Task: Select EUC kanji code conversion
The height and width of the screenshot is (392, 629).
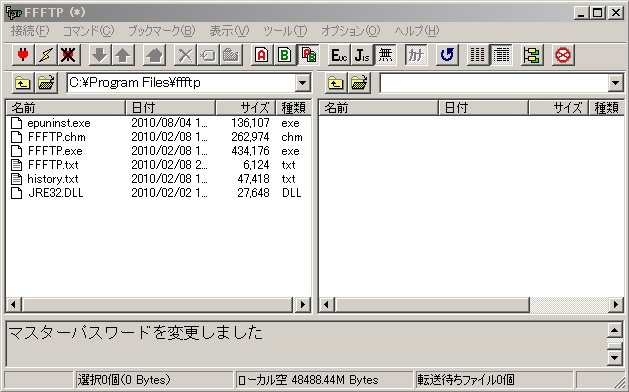Action: 339,55
